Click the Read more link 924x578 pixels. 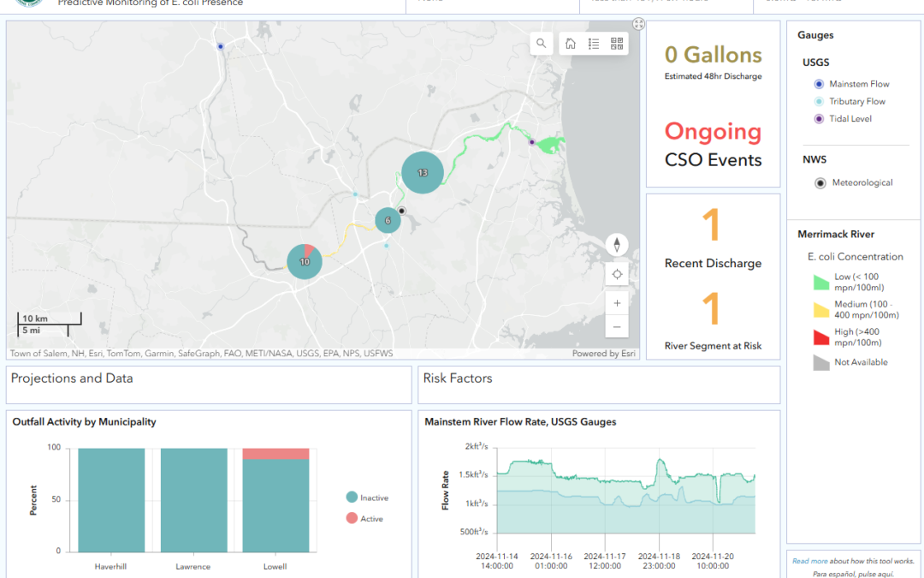[x=808, y=561]
